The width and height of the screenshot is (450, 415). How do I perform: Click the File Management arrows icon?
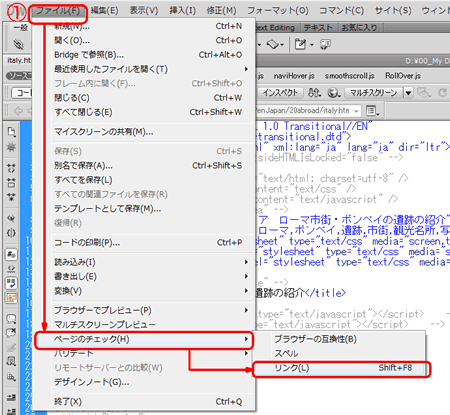314,92
